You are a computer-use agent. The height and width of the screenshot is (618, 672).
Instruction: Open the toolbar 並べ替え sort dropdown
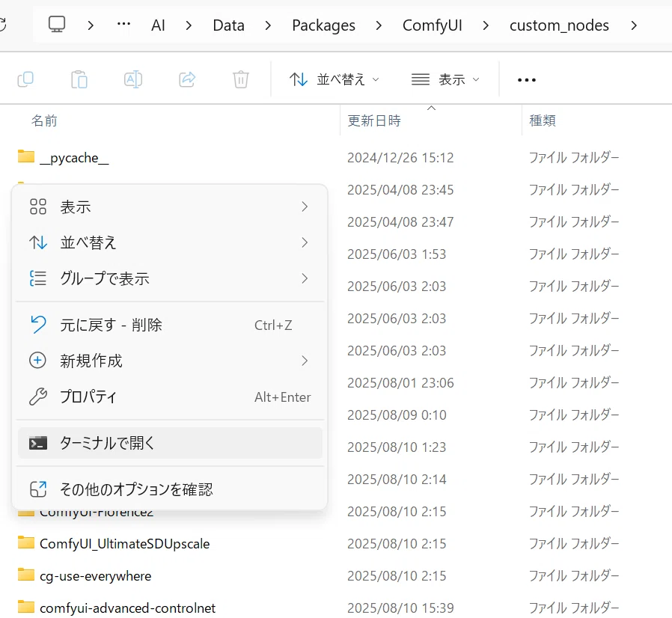click(335, 80)
